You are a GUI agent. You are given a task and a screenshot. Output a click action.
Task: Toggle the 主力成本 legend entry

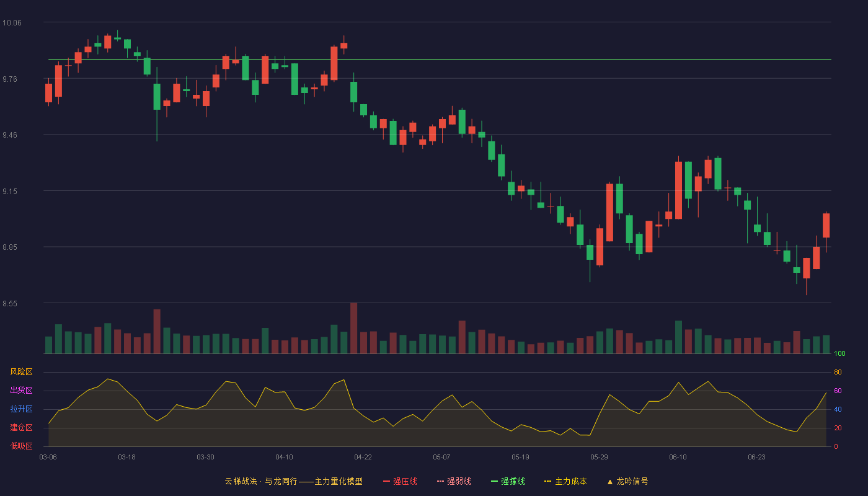[565, 481]
